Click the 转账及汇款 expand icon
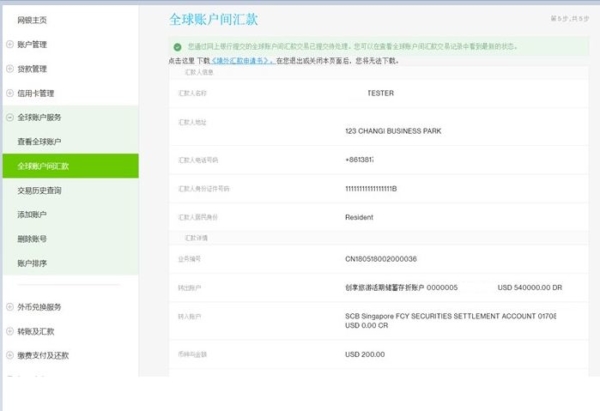The width and height of the screenshot is (600, 411). (10, 331)
